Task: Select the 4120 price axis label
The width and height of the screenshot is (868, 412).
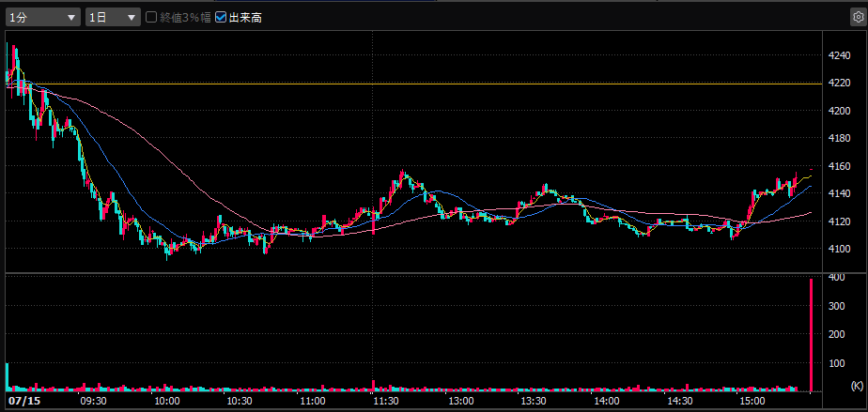Action: [839, 221]
